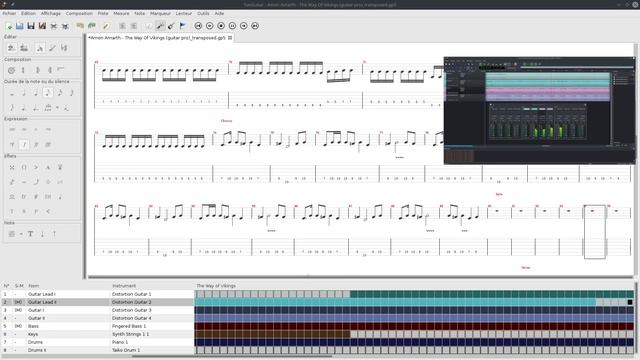This screenshot has width=640, height=360.
Task: Select whole note duration
Action: click(12, 93)
